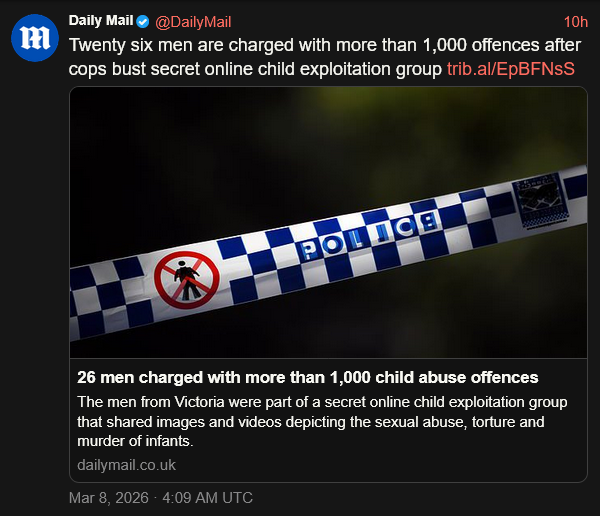Open the dailymail.co.uk source domain
600x516 pixels.
point(126,464)
